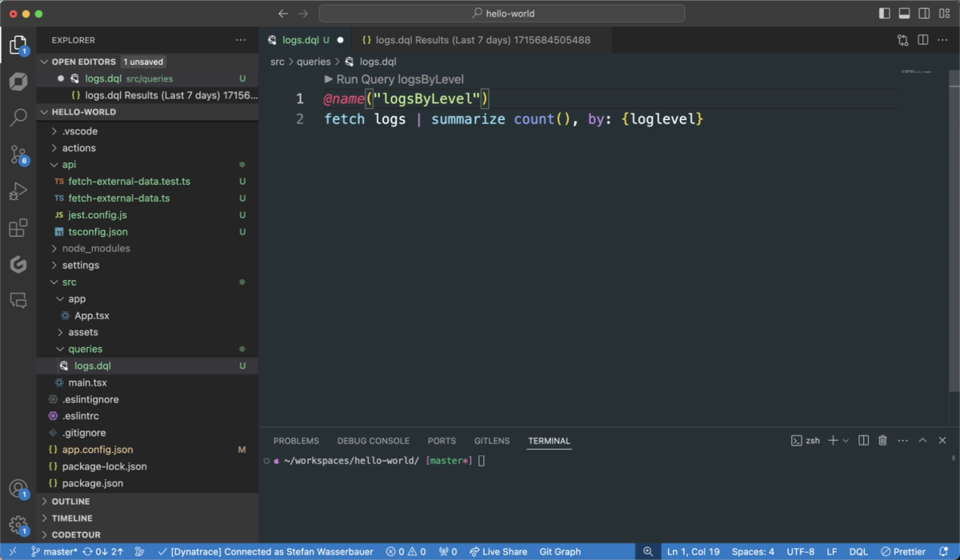Open Run and Debug view

click(x=18, y=192)
